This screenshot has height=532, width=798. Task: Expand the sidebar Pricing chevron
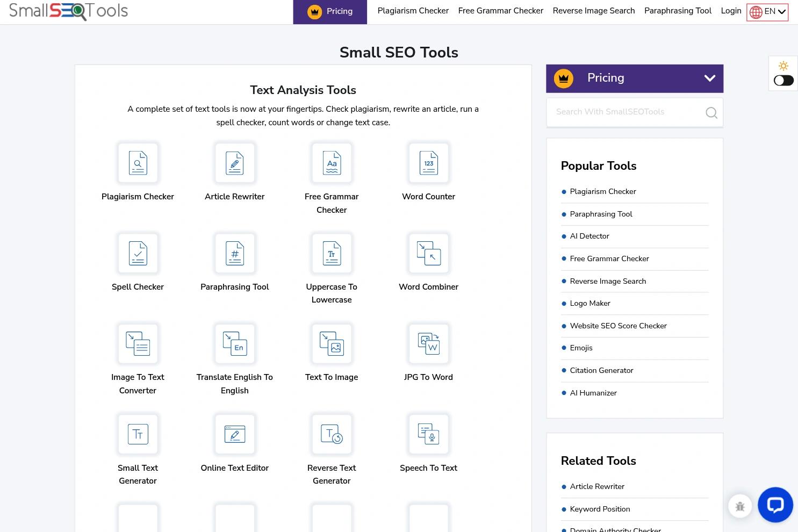click(x=710, y=78)
